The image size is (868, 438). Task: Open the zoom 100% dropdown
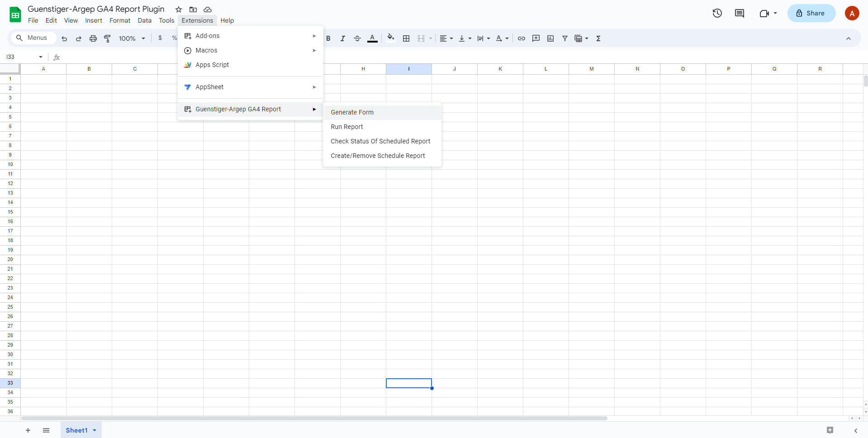click(132, 38)
